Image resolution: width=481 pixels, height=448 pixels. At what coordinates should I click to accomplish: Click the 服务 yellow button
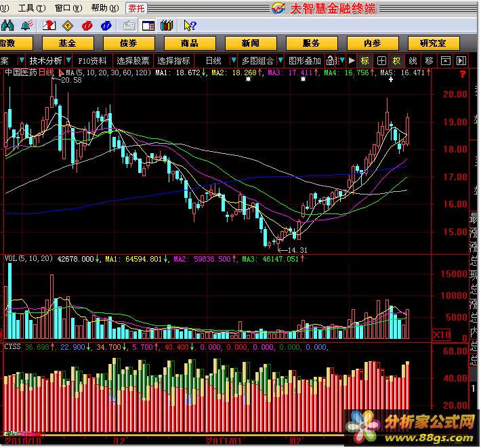pos(312,43)
